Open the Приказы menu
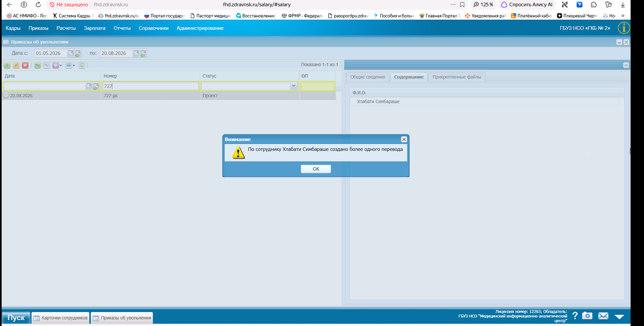The height and width of the screenshot is (326, 644). (x=38, y=28)
